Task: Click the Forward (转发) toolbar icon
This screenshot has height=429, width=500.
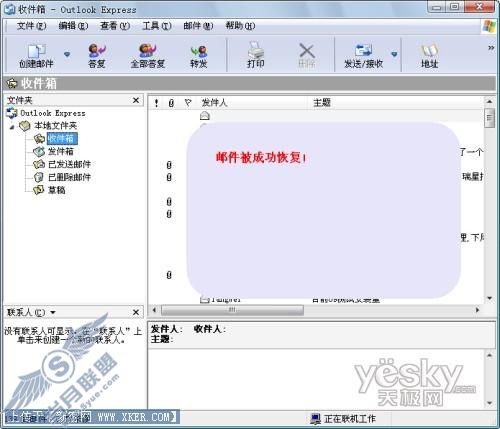Action: (199, 51)
